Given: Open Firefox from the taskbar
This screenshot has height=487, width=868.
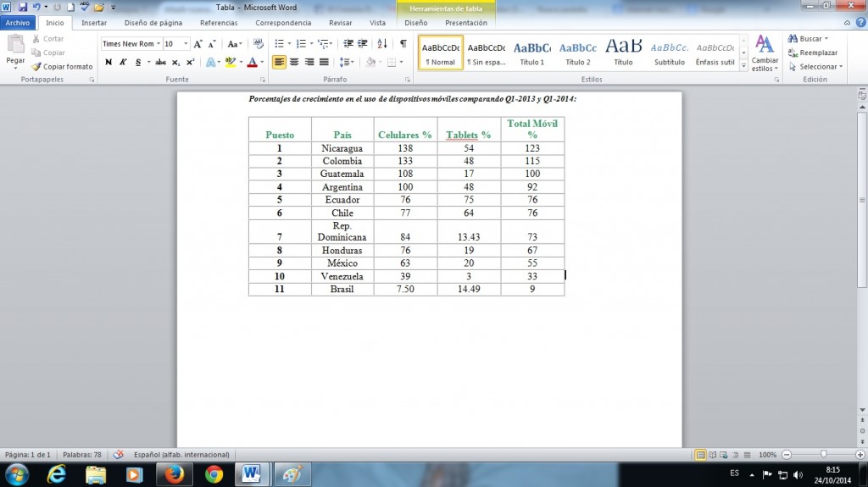Looking at the screenshot, I should (x=174, y=473).
